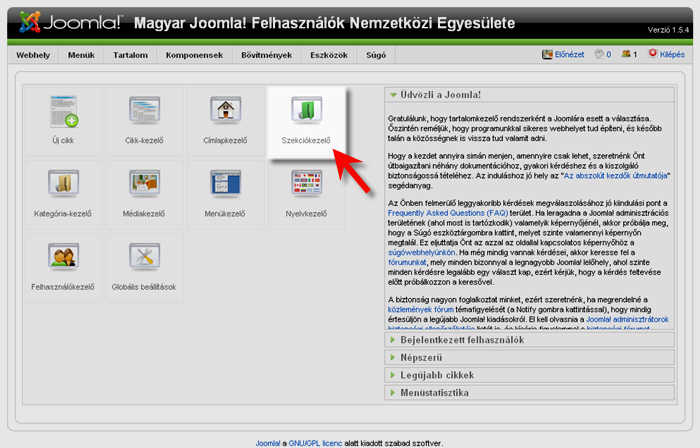Open the Globális beállítások tools icon
The image size is (700, 448).
pyautogui.click(x=144, y=256)
